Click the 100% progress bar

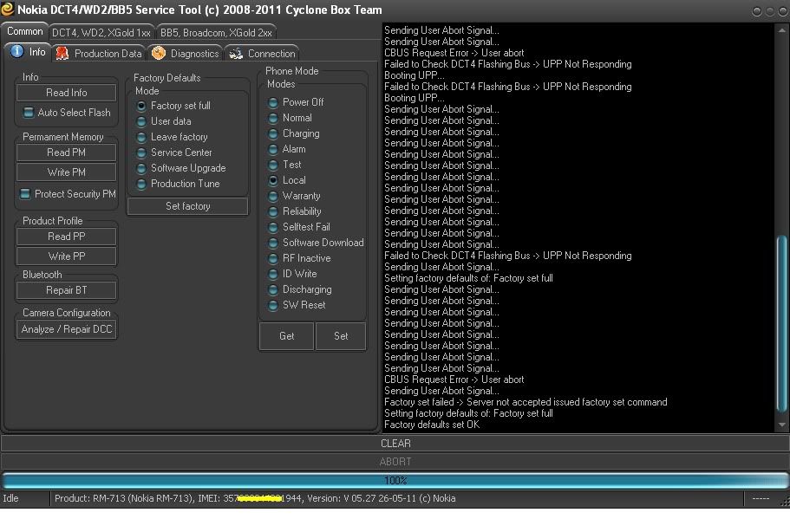[x=395, y=480]
